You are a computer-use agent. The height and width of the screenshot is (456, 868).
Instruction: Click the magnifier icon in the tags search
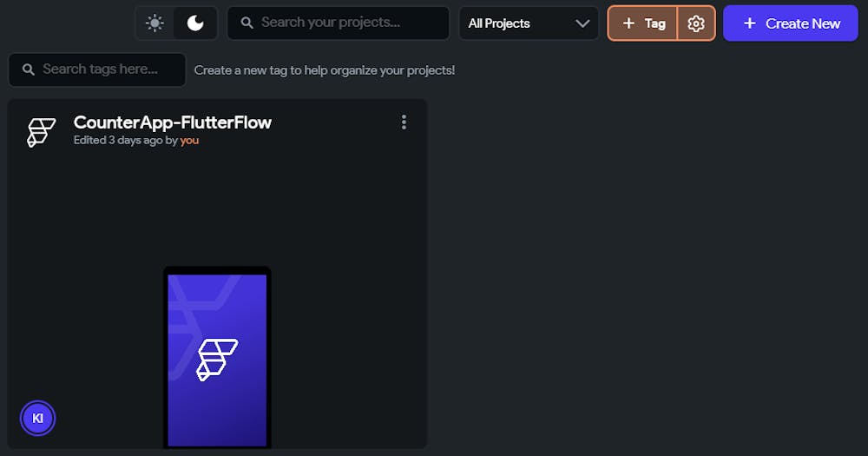coord(29,69)
